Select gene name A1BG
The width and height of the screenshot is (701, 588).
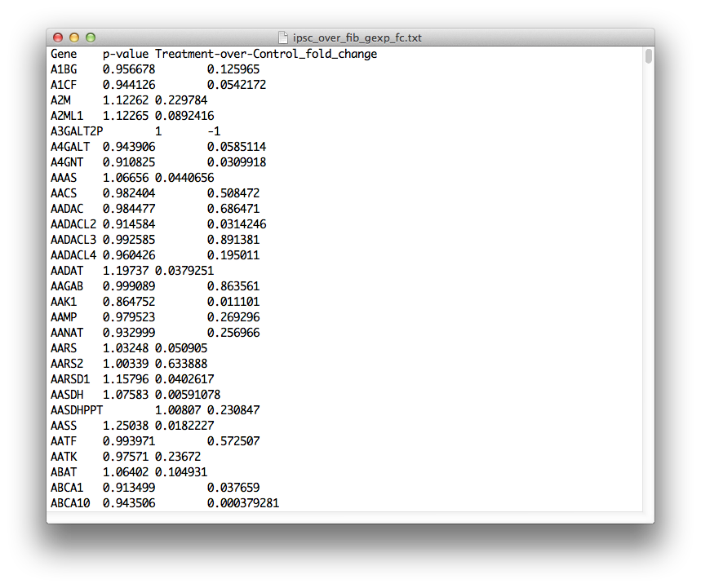[64, 69]
